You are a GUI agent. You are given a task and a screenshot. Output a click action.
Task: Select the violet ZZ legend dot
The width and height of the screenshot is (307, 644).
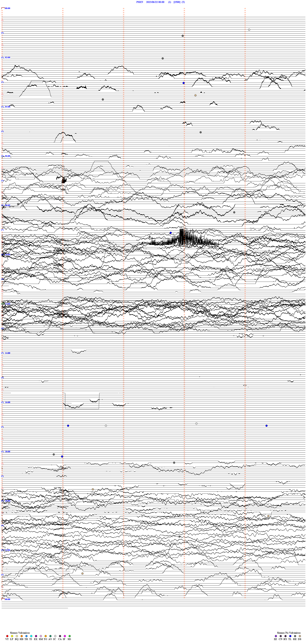coord(276,636)
